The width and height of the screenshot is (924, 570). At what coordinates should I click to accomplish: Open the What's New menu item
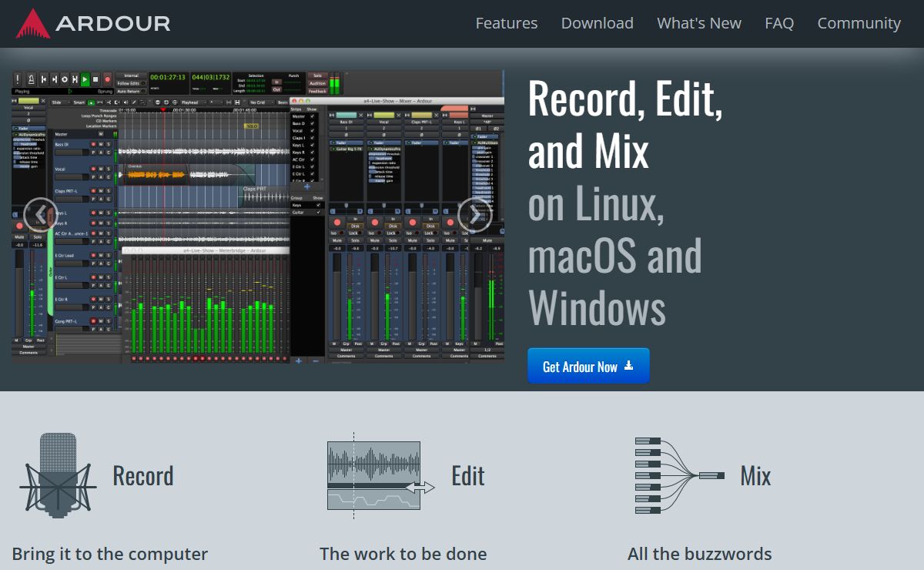[699, 23]
